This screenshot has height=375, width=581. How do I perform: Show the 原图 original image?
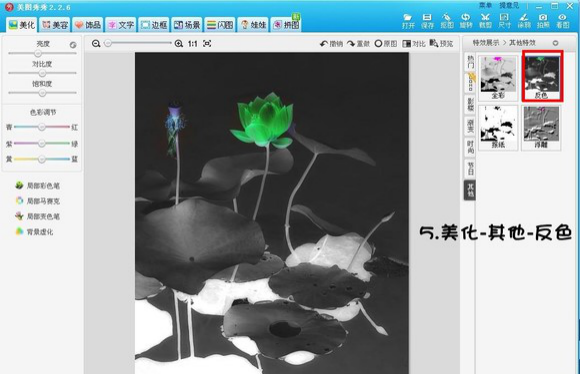coord(386,44)
